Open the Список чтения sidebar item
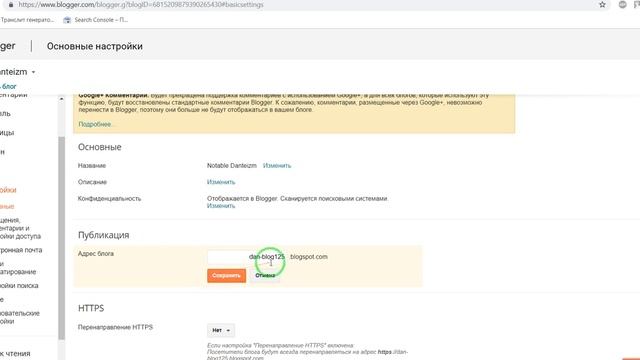Image resolution: width=640 pixels, height=360 pixels. click(x=15, y=353)
